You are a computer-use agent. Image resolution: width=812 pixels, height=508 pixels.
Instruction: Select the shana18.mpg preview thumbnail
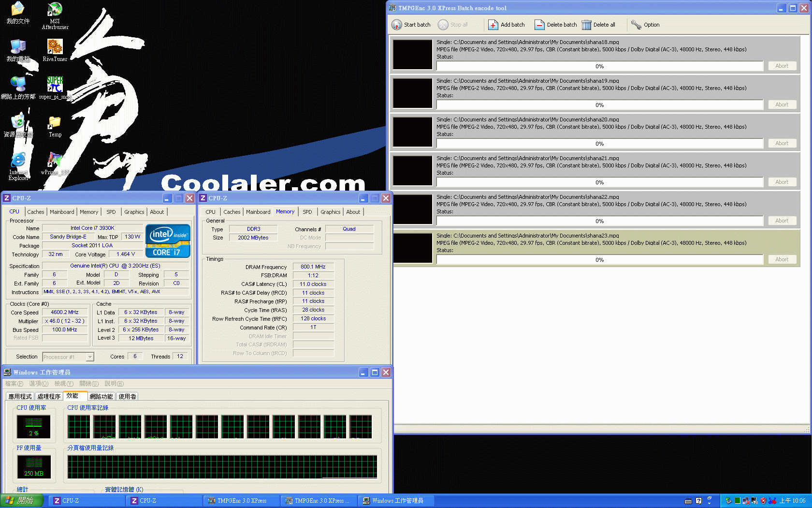point(412,55)
